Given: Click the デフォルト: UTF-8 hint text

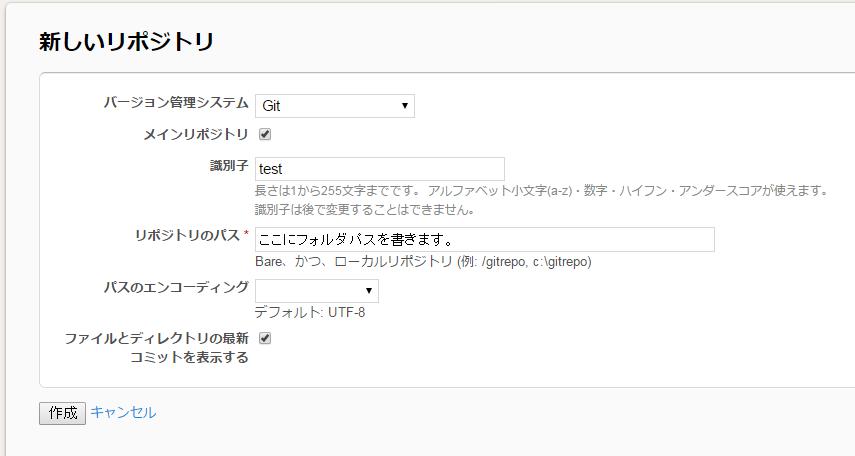Looking at the screenshot, I should click(x=310, y=313).
